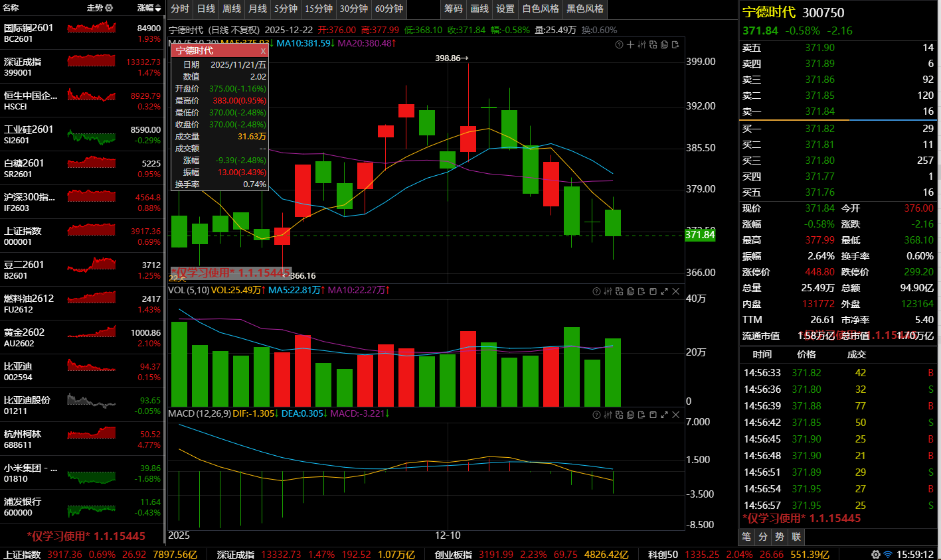This screenshot has height=560, width=941.
Task: Click the help icon in the main K-line chart toolbar
Action: (x=619, y=44)
